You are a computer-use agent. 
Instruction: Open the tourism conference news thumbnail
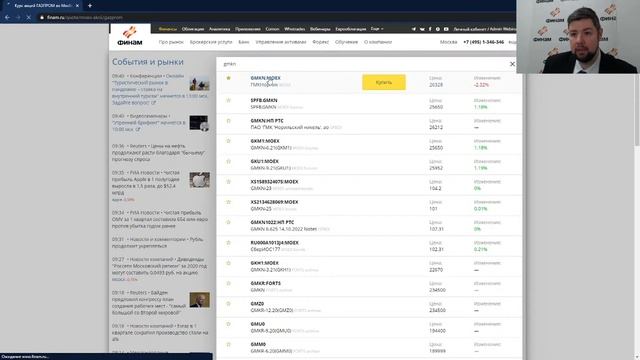(x=200, y=83)
